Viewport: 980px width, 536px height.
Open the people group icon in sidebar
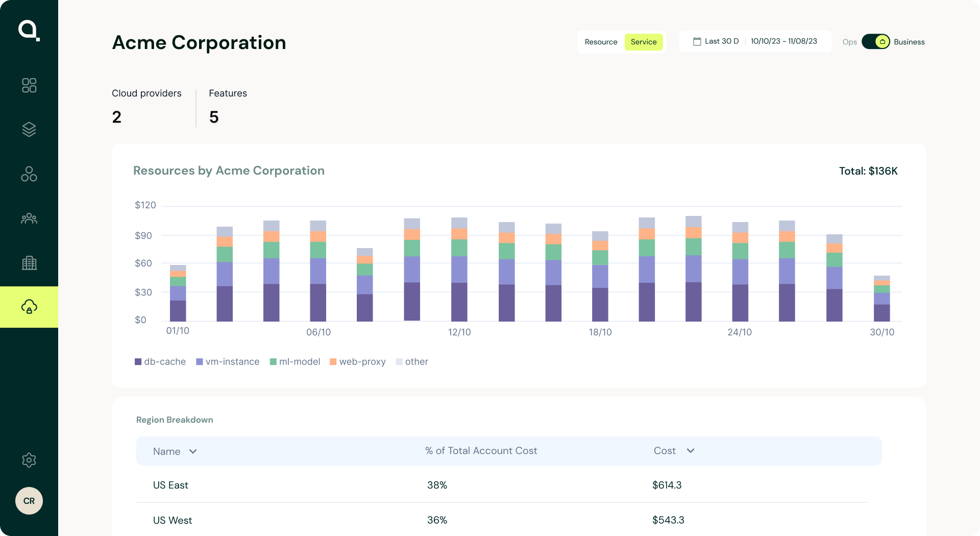29,218
